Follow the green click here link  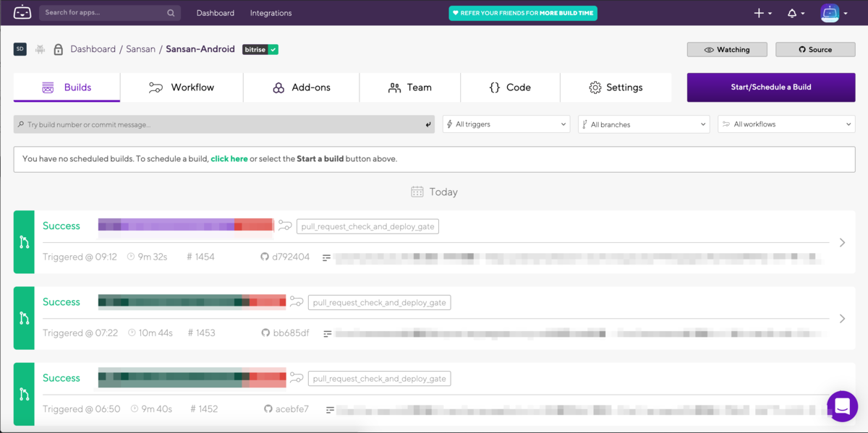click(x=229, y=158)
